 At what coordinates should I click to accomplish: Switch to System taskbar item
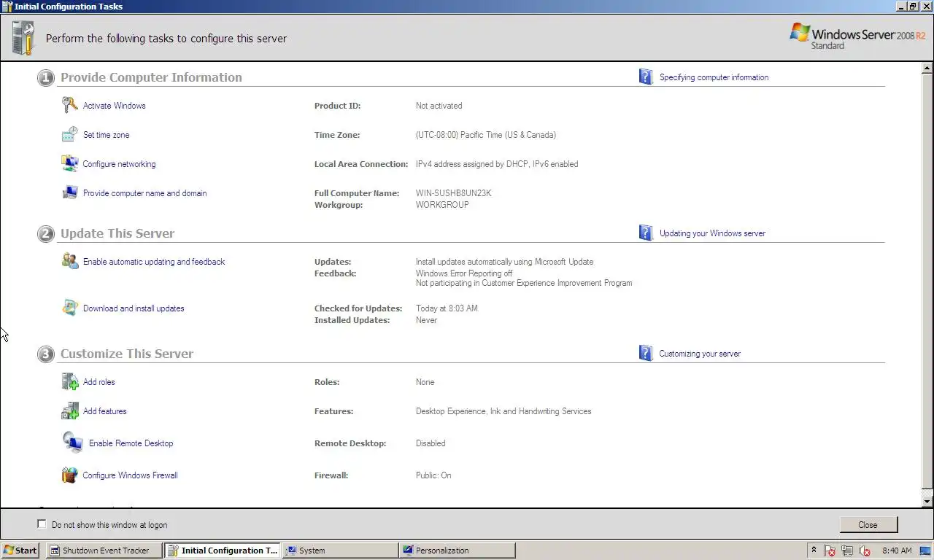[340, 551]
